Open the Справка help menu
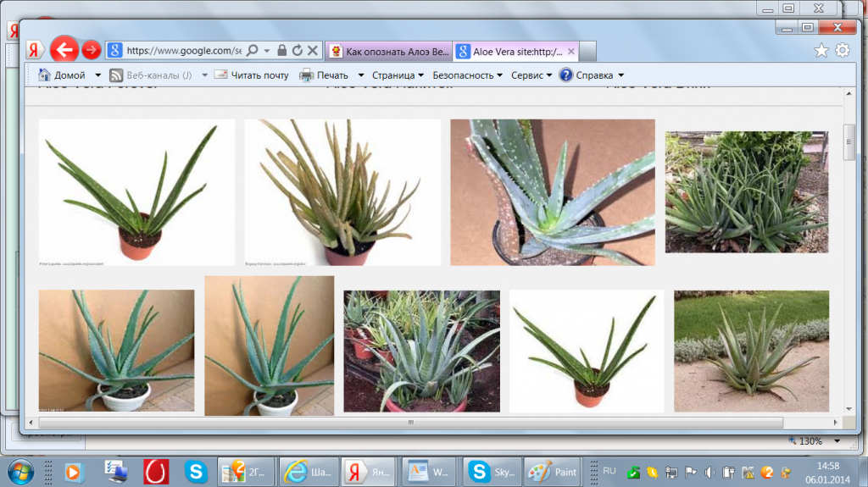Screen dimensions: 868x487 [x=593, y=75]
